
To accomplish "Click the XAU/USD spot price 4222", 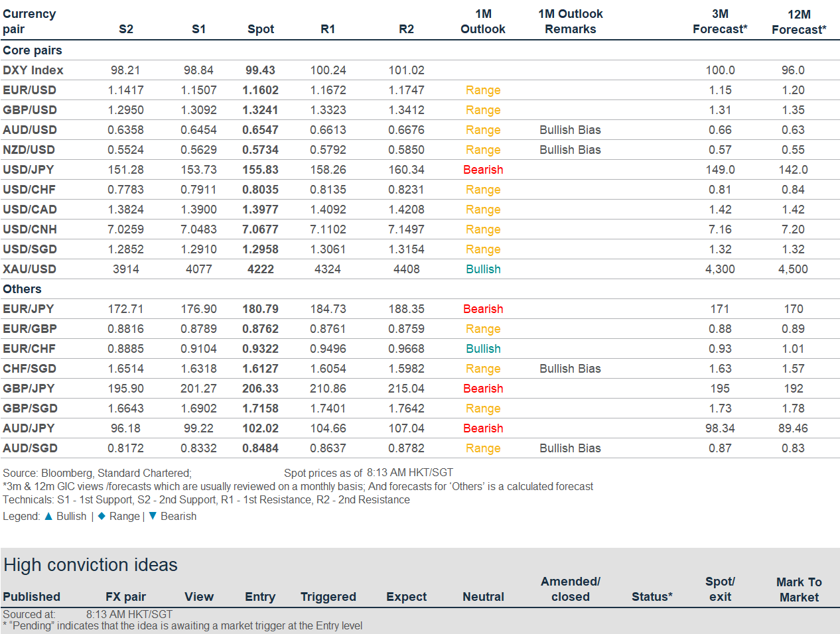I will [260, 269].
